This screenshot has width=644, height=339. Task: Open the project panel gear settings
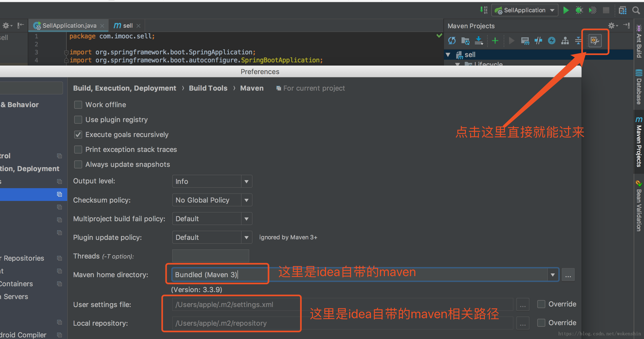coord(7,26)
